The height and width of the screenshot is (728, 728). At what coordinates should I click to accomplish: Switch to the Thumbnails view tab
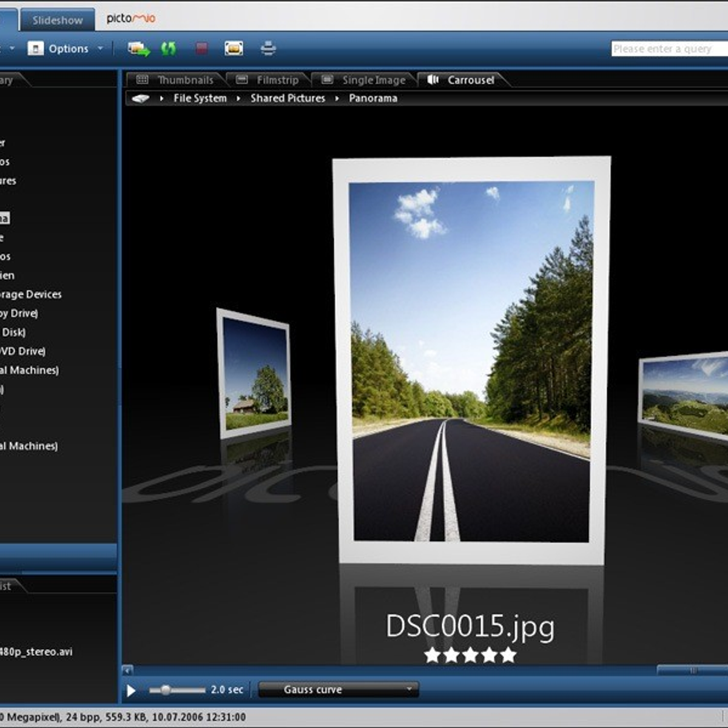point(177,80)
